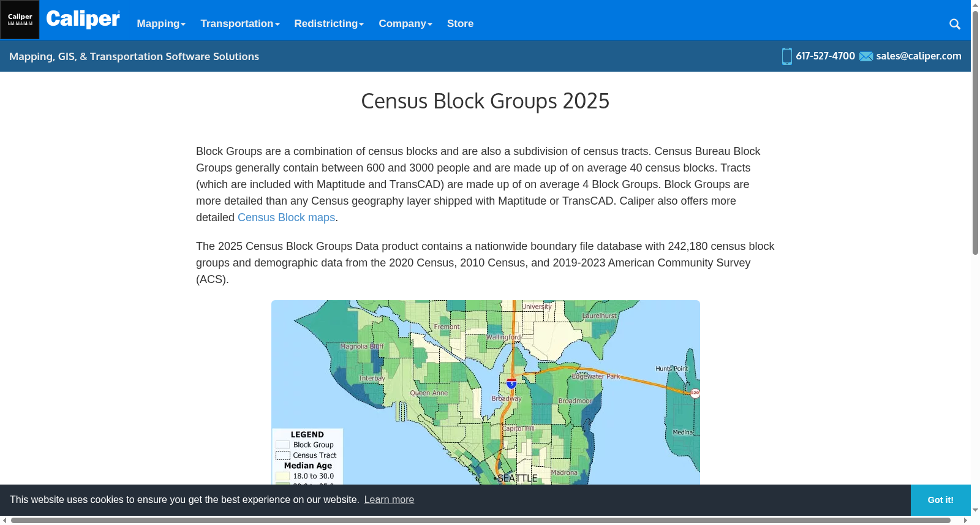
Task: Call the 617-527-4700 phone link
Action: coord(825,56)
